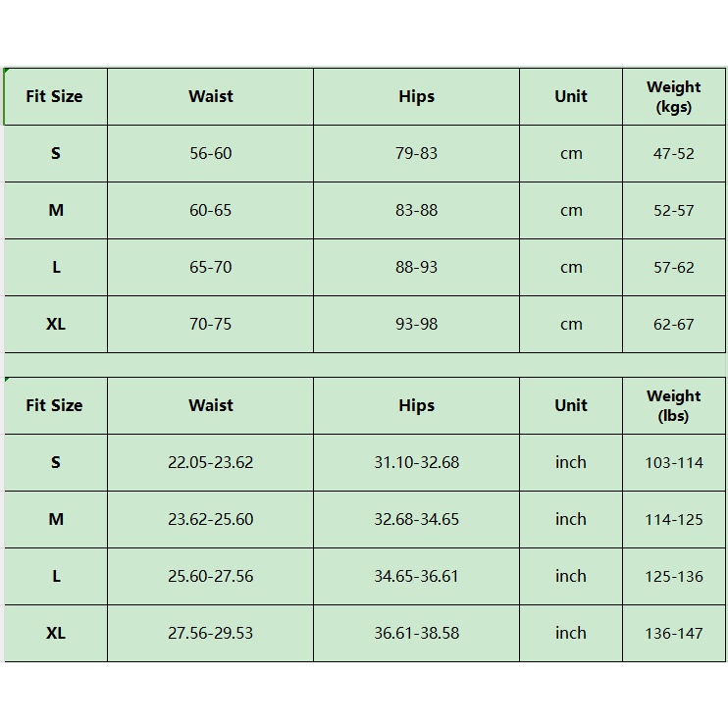This screenshot has height=728, width=728.
Task: Select the waist cell reading 56-60
Action: tap(210, 153)
